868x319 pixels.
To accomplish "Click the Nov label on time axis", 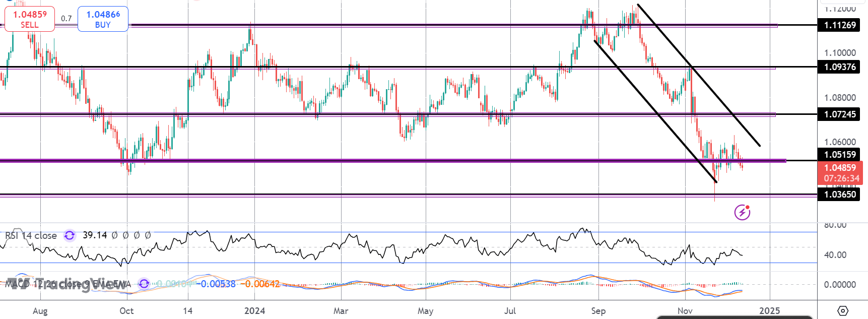I will (685, 310).
